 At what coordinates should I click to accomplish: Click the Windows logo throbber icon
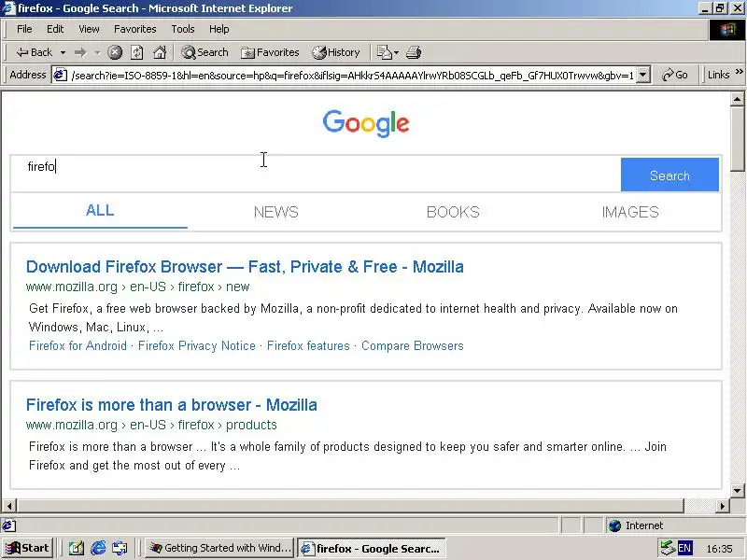727,30
